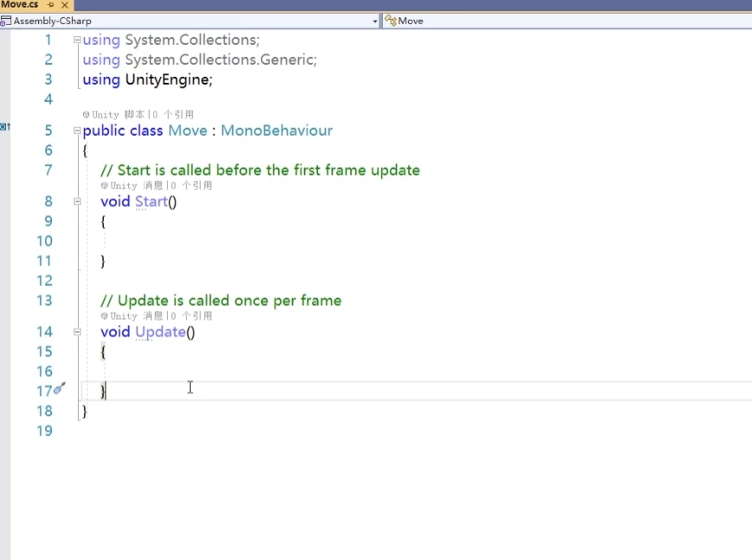Open the Assembly-CSharp project dropdown

click(x=375, y=21)
